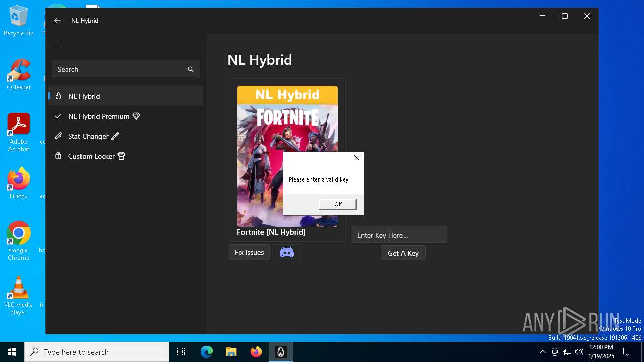The height and width of the screenshot is (362, 644).
Task: Click the Fix Issues button
Action: (250, 252)
